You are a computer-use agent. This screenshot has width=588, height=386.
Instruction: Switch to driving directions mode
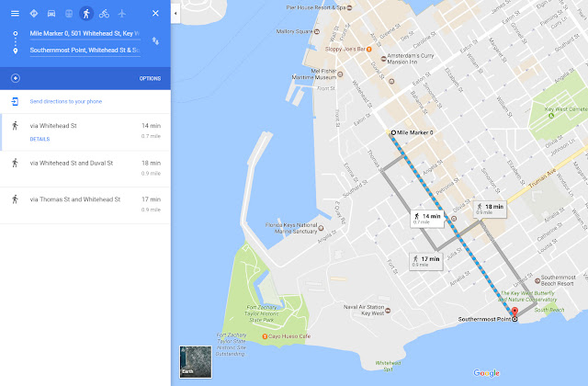coord(51,14)
